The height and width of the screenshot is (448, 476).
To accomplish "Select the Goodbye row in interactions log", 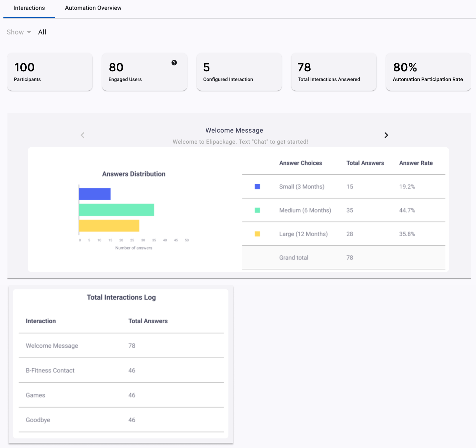I will pos(121,420).
